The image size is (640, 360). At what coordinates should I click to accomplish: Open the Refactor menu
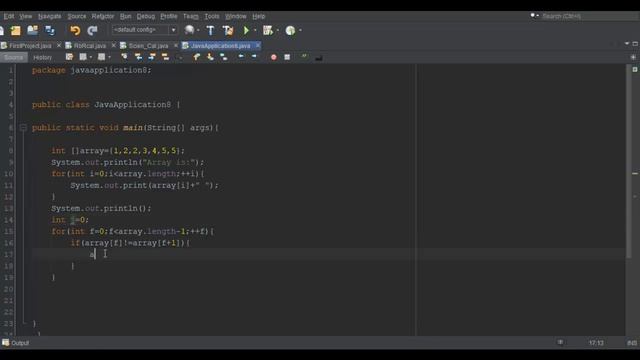click(x=103, y=16)
